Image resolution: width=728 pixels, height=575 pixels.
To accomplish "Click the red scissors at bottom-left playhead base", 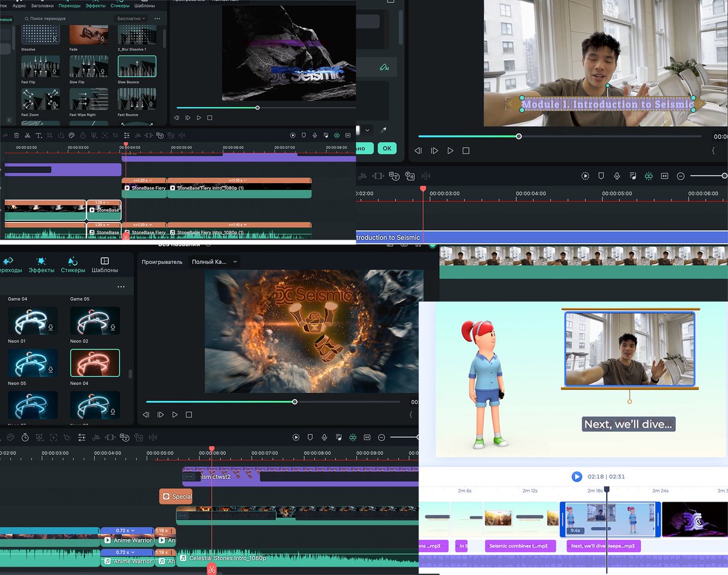I will pyautogui.click(x=211, y=570).
